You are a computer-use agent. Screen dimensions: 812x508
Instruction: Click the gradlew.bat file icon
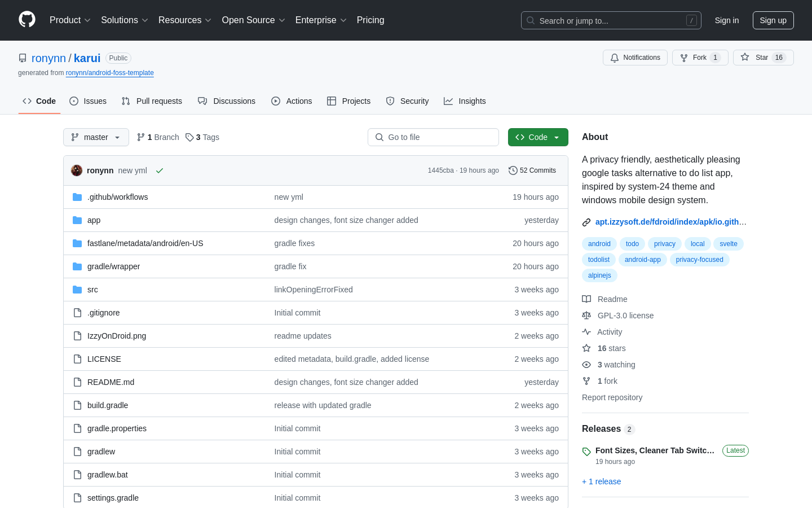77,475
